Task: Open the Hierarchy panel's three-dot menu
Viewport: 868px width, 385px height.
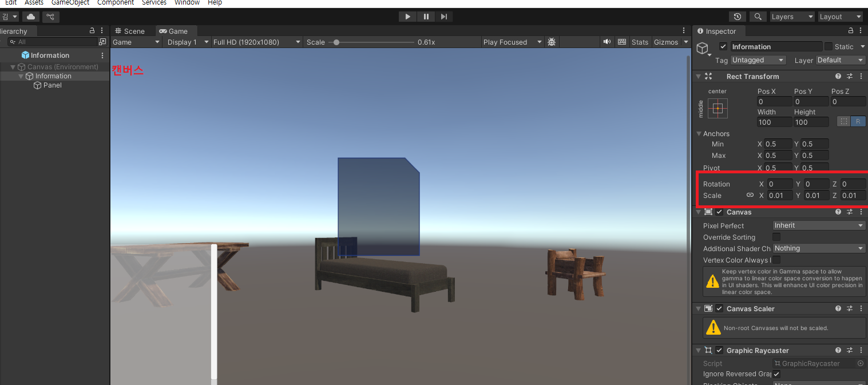Action: [102, 31]
